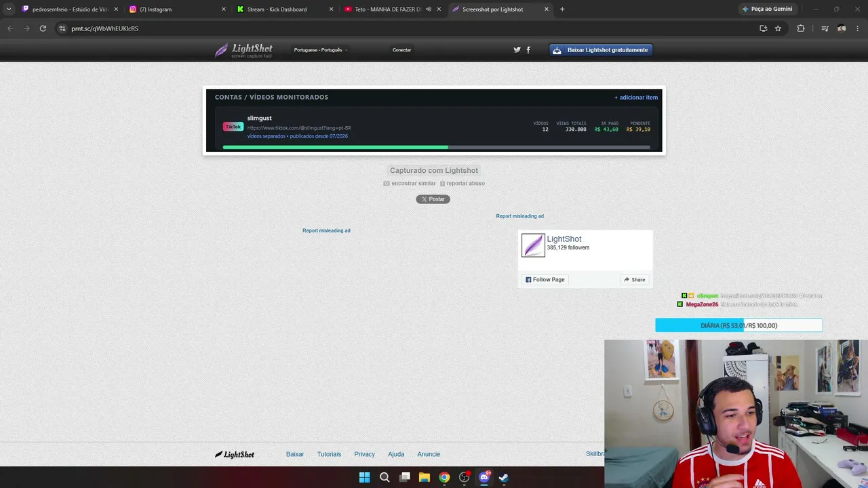Expand the Portuguese - Português language dropdown

[320, 50]
